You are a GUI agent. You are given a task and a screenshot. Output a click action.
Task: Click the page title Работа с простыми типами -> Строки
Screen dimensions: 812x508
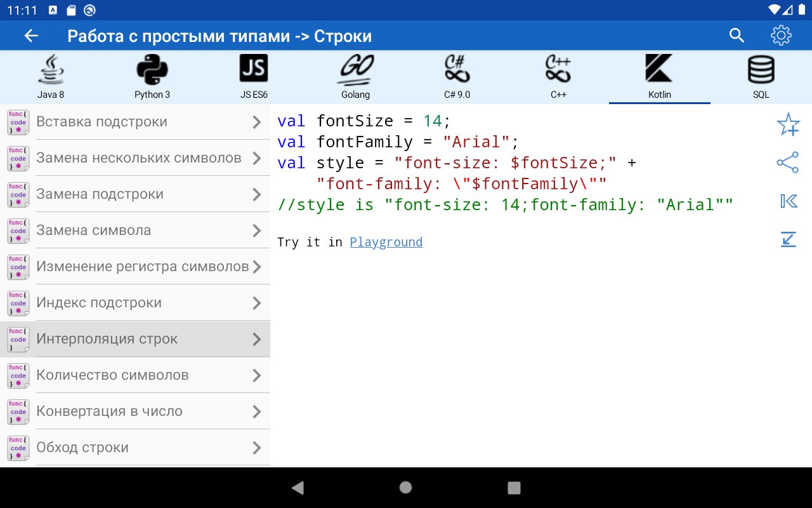(x=219, y=36)
